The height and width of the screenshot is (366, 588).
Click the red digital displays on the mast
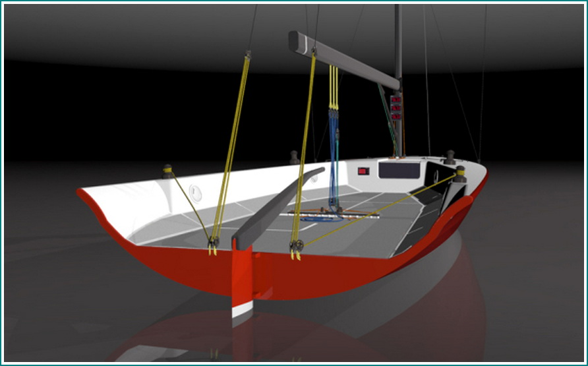tap(396, 108)
